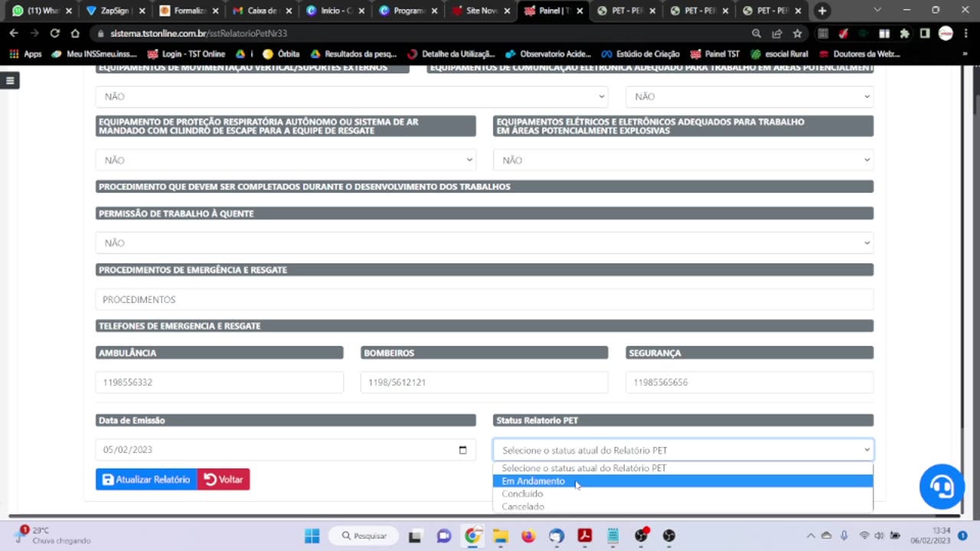The width and height of the screenshot is (980, 551).
Task: Open 'Estúdio de Criação' bookmark
Action: (x=640, y=54)
